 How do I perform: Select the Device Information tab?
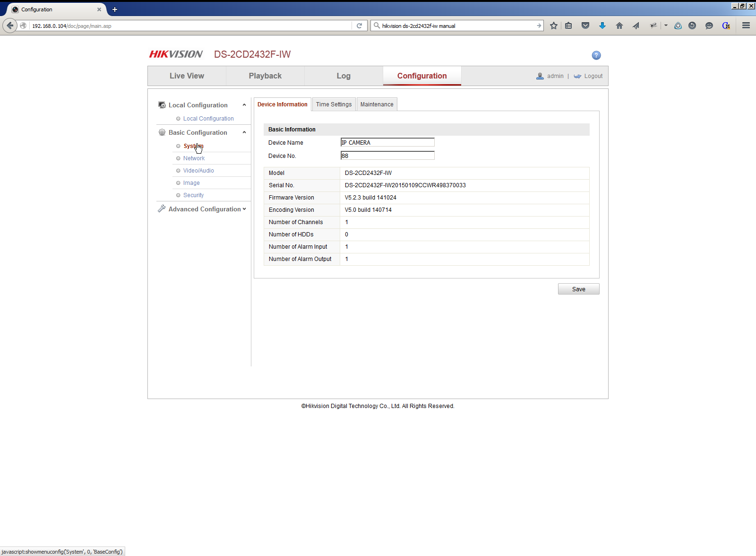click(x=283, y=104)
